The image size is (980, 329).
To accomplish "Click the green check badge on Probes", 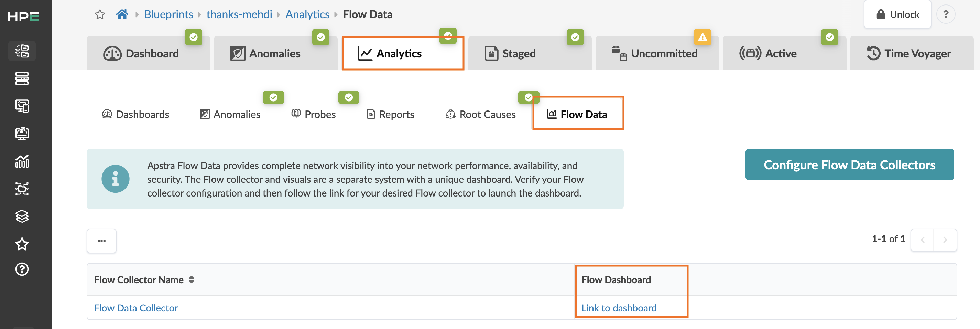I will [x=348, y=97].
